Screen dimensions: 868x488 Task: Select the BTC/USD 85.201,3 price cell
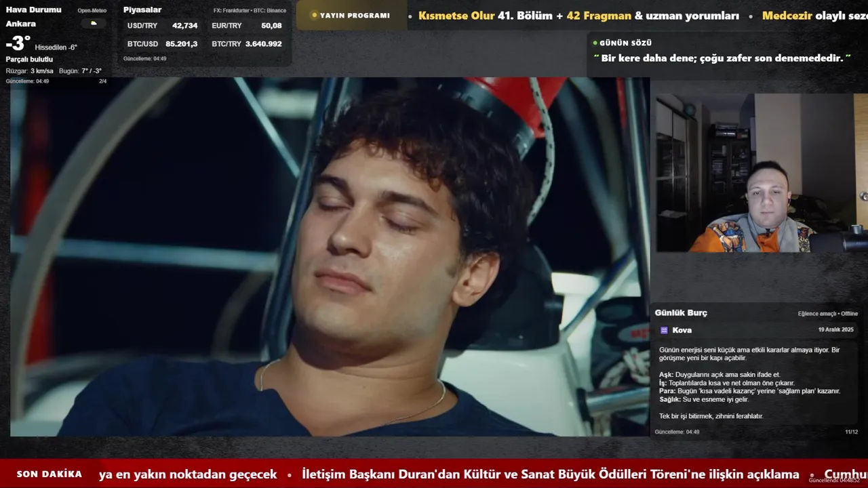163,44
